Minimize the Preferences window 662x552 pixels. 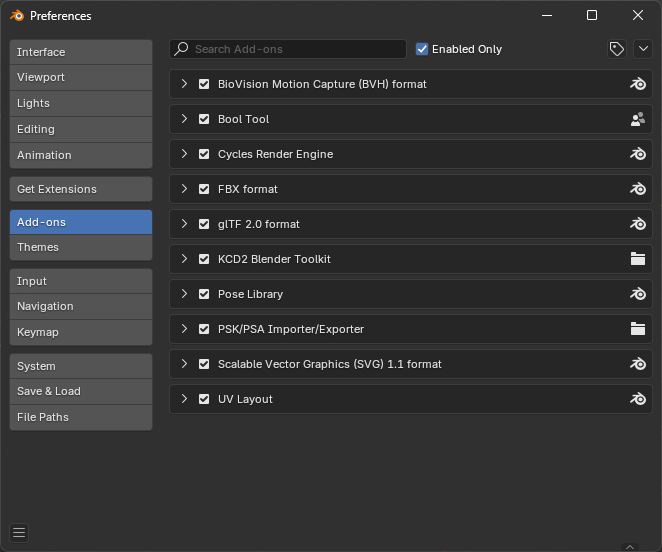(547, 16)
